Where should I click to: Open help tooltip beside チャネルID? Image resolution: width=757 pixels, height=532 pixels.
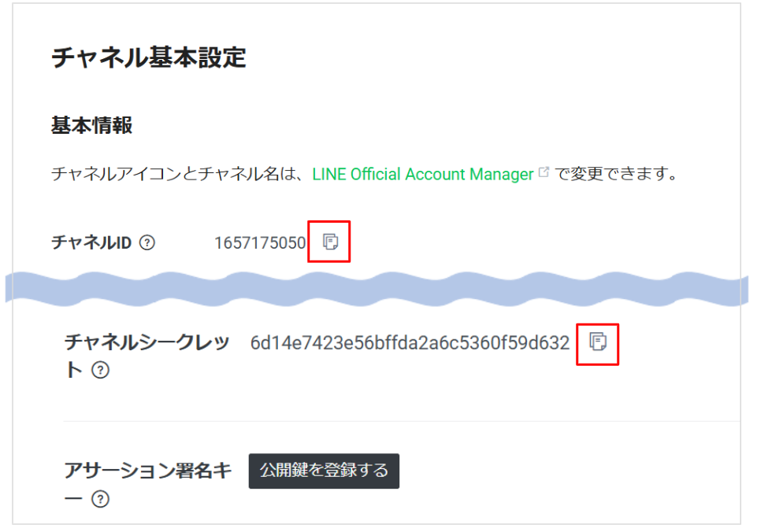[147, 243]
